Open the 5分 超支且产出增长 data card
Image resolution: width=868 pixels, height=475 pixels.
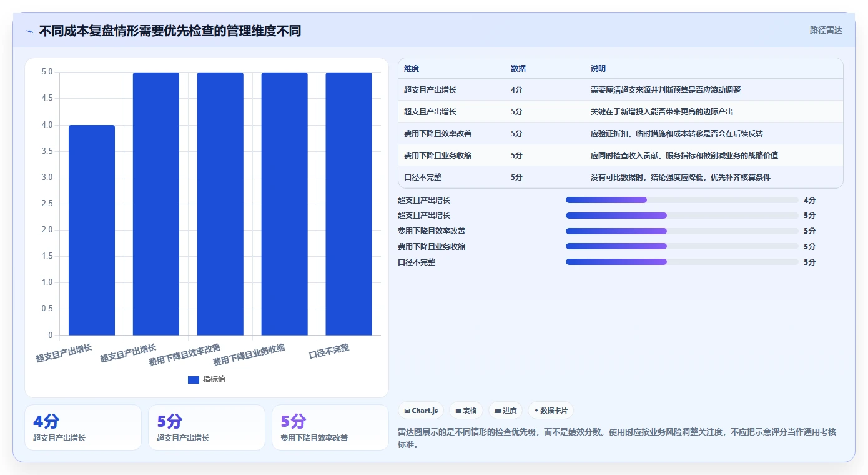click(207, 427)
